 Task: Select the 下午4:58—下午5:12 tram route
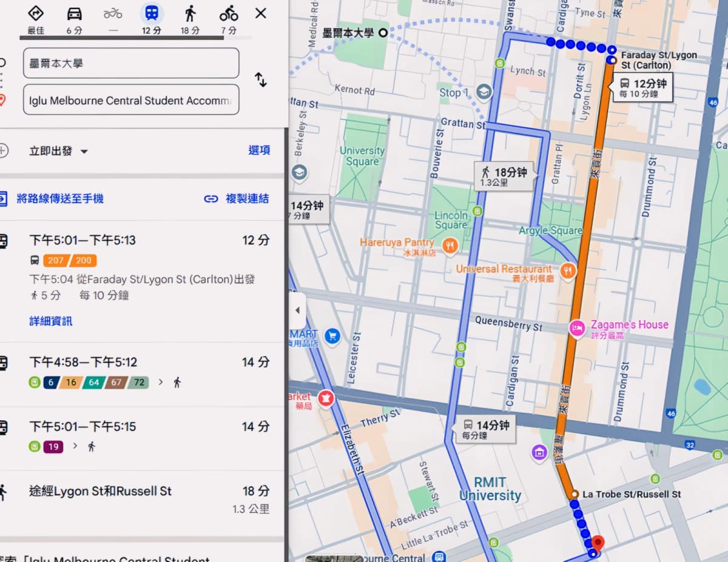[x=143, y=374]
